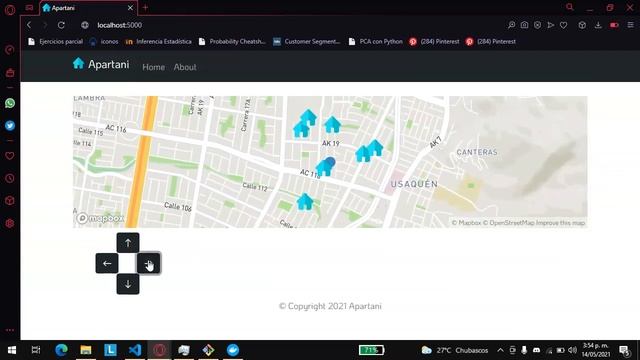Click the Apartani house logo in navbar
This screenshot has height=360, width=640.
click(78, 63)
